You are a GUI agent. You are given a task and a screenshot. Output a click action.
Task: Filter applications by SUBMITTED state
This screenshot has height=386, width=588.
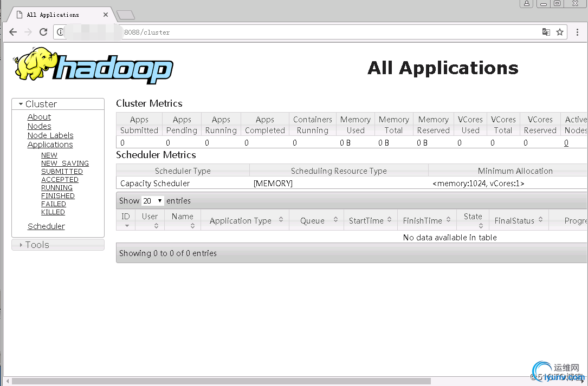[x=62, y=172]
